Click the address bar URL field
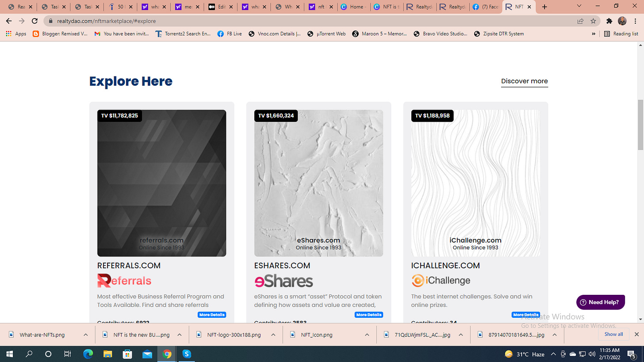The width and height of the screenshot is (644, 362). tap(310, 21)
